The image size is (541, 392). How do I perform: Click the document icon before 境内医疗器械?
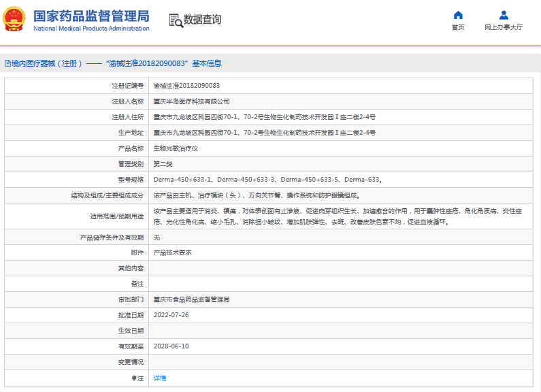pyautogui.click(x=7, y=63)
